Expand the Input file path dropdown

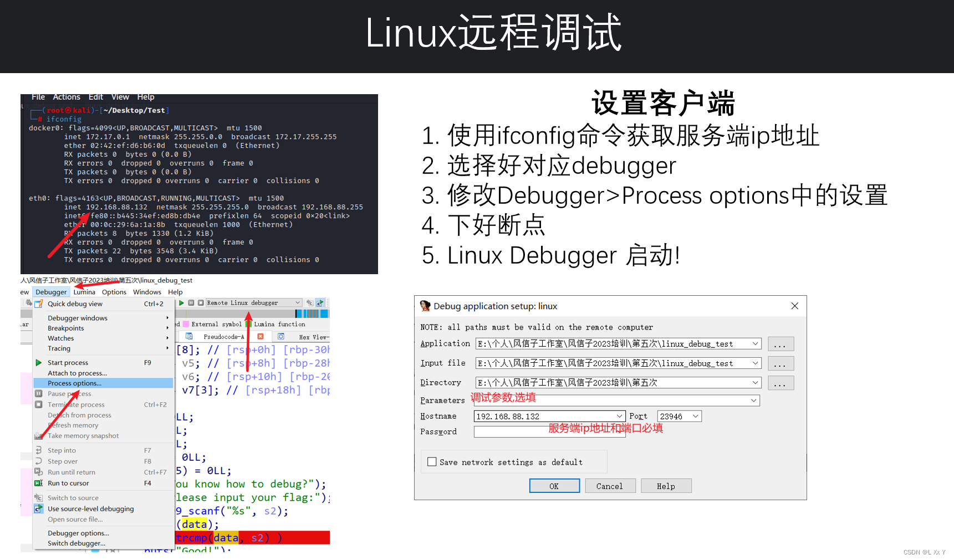(755, 363)
